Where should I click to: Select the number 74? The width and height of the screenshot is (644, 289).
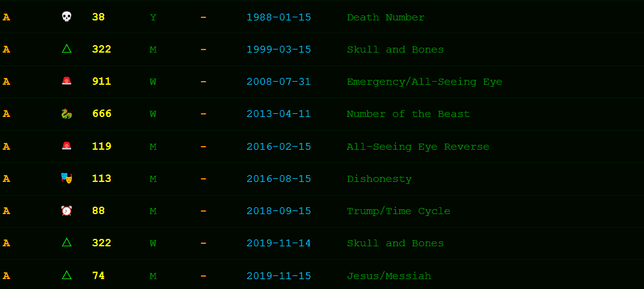click(x=98, y=275)
